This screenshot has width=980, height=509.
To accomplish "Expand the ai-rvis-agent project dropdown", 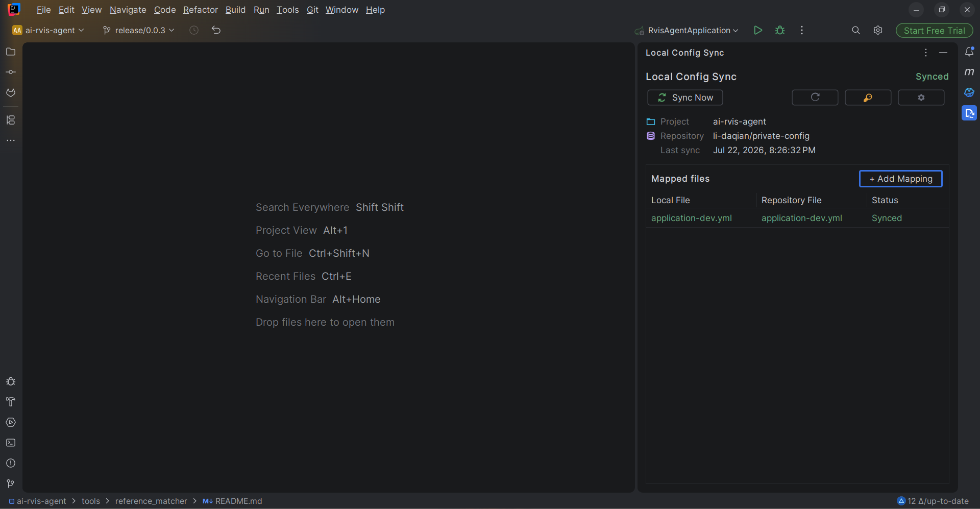I will pyautogui.click(x=48, y=30).
